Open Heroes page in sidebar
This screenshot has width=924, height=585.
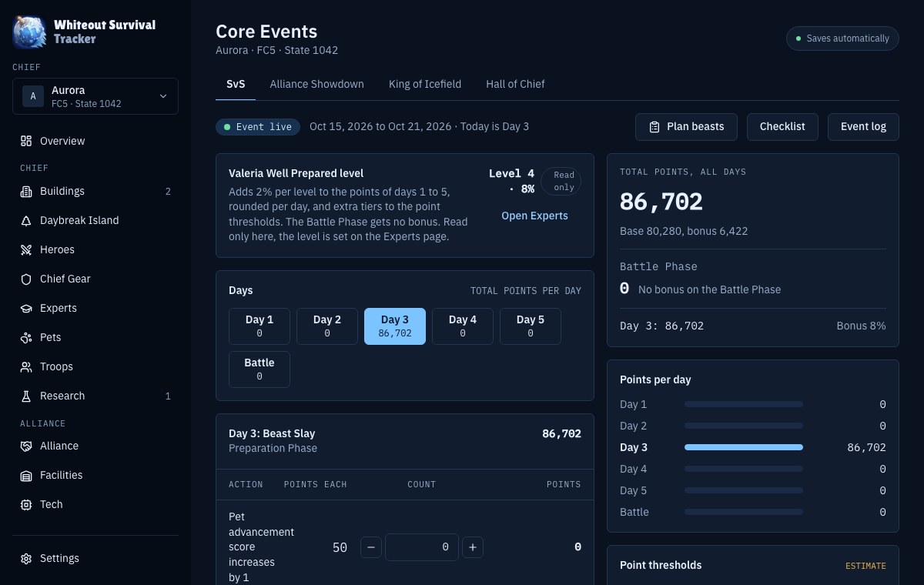(x=95, y=249)
